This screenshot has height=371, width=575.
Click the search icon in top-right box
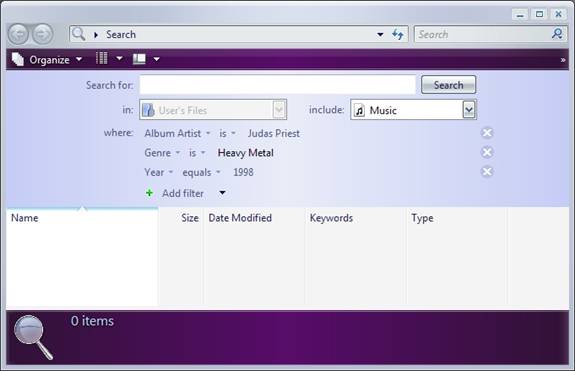pyautogui.click(x=557, y=34)
